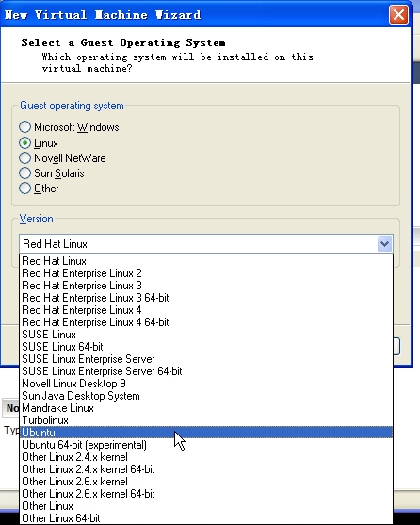
Task: Pick Red Hat Enterprise Linux 3
Action: point(206,286)
